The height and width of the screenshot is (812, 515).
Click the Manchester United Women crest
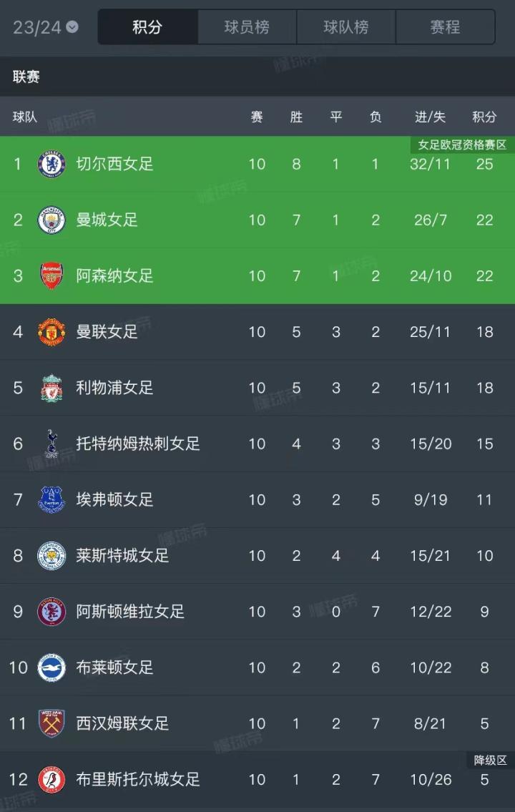[x=51, y=332]
